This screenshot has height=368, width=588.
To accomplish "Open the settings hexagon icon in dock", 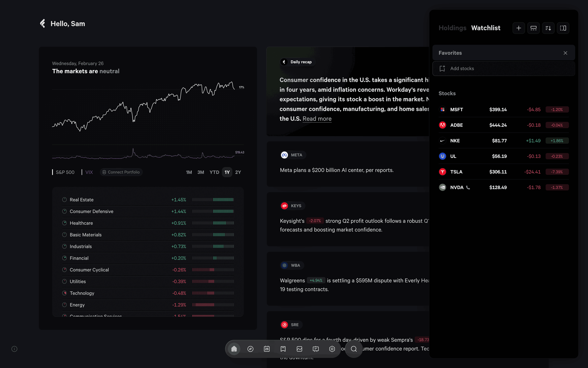I will pyautogui.click(x=332, y=349).
